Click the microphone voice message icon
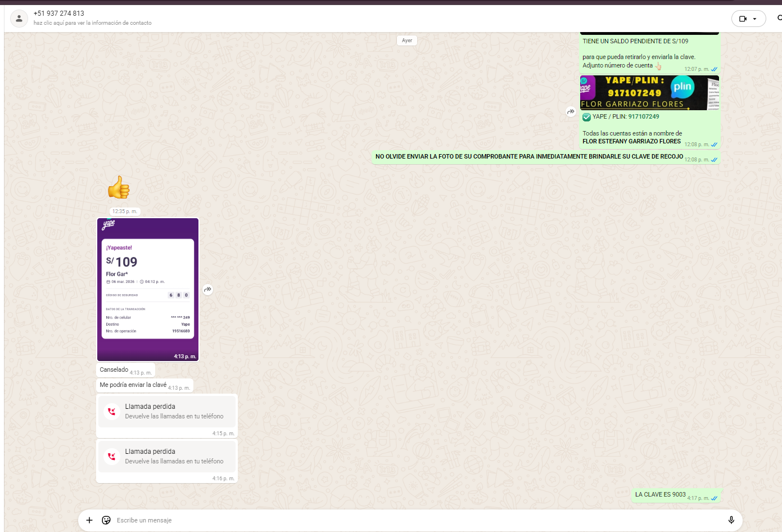Viewport: 782px width, 532px height. pos(731,520)
